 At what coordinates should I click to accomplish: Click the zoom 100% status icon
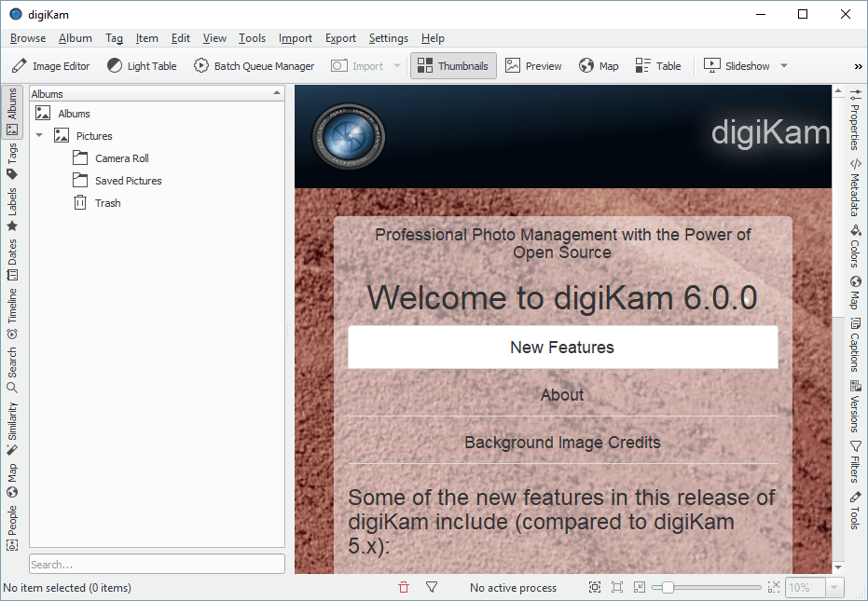[616, 587]
